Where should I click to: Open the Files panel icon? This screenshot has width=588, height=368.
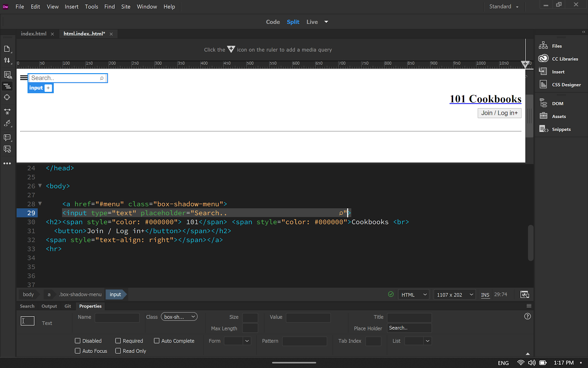coord(543,46)
